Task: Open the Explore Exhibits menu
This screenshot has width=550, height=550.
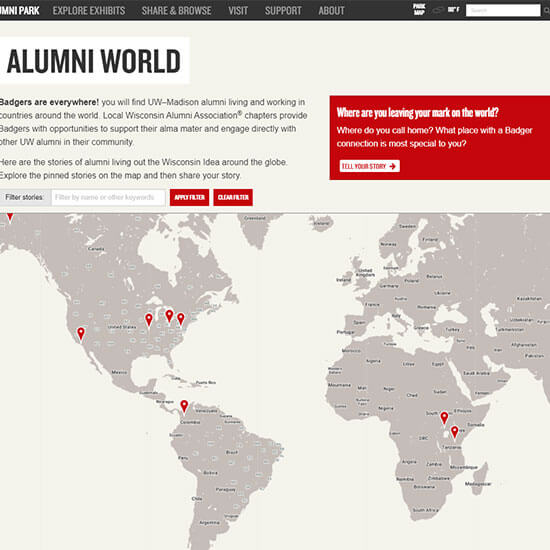Action: coord(89,11)
